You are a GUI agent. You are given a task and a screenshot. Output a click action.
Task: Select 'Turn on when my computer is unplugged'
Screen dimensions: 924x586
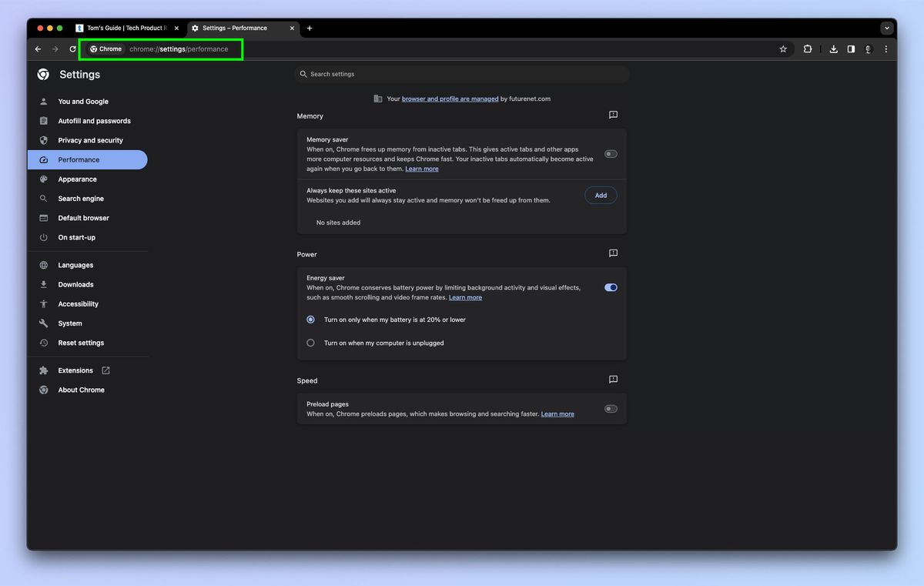coord(310,343)
